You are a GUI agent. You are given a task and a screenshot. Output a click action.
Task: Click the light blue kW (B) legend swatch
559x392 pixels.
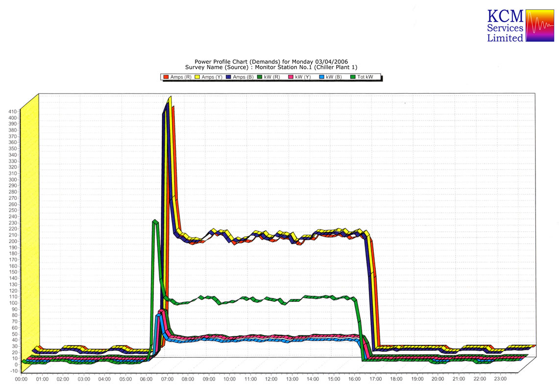tap(322, 77)
